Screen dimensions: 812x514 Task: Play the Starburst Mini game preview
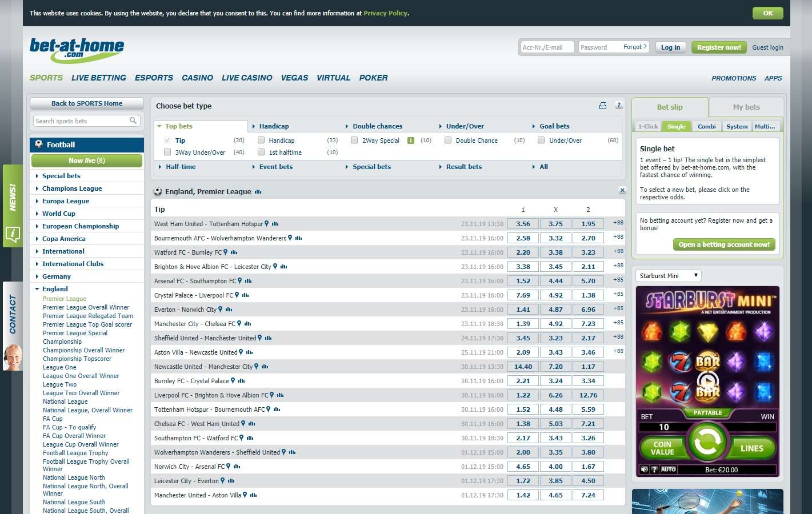coord(707,381)
